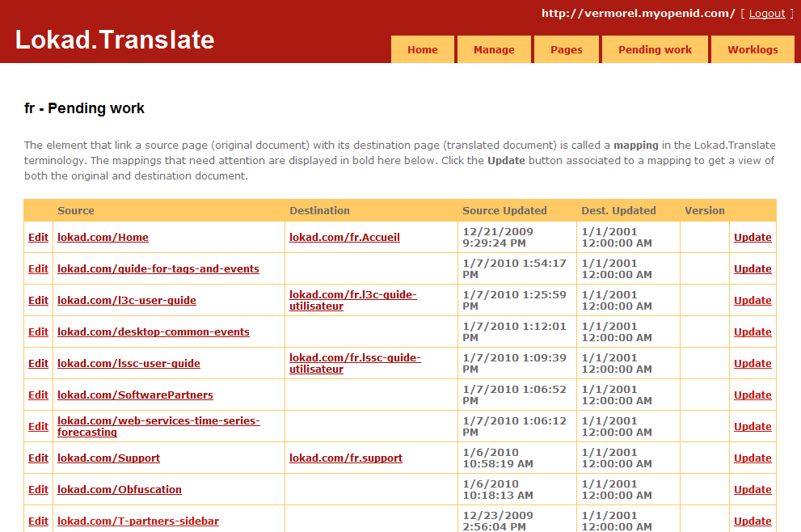The width and height of the screenshot is (801, 532).
Task: Visit the lokad.com/T-partners-sidebar link
Action: (x=138, y=521)
